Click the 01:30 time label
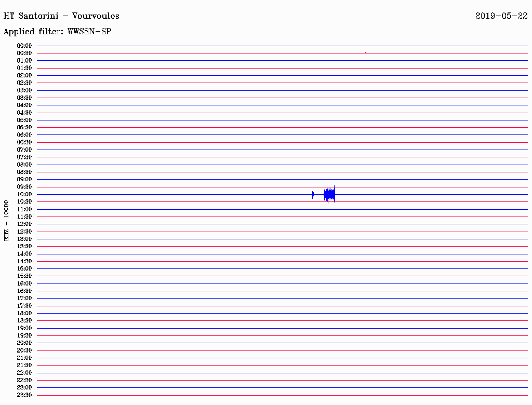532x405 pixels. [24, 68]
